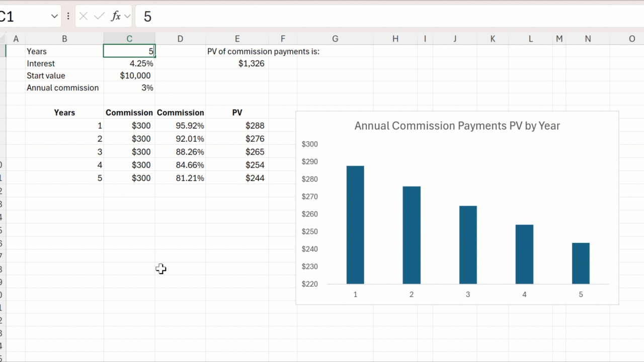Click the Cancel X icon in formula bar
The image size is (644, 362).
click(84, 17)
